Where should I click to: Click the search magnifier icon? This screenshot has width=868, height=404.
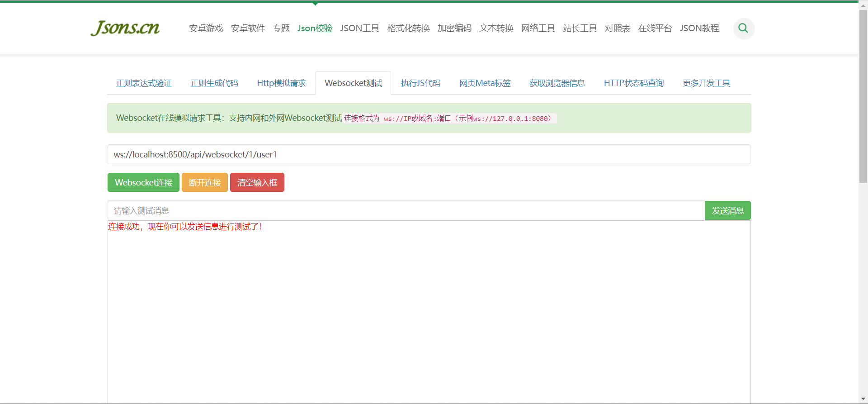tap(743, 29)
